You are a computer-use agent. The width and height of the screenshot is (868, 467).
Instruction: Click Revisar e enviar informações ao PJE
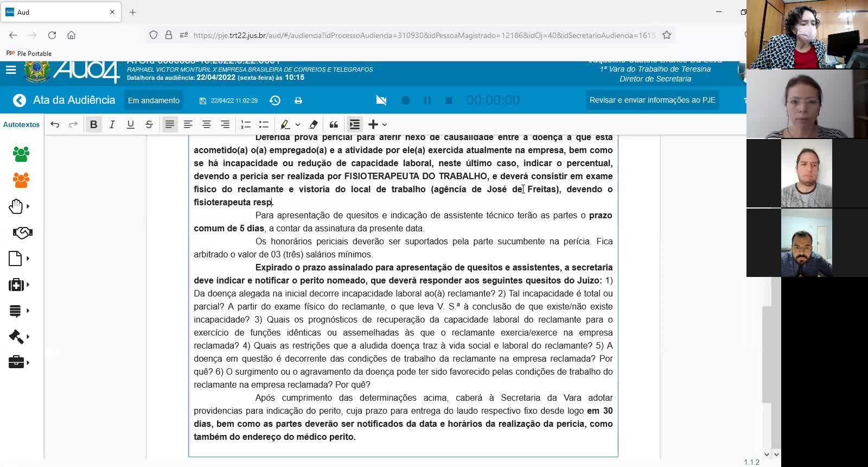652,100
